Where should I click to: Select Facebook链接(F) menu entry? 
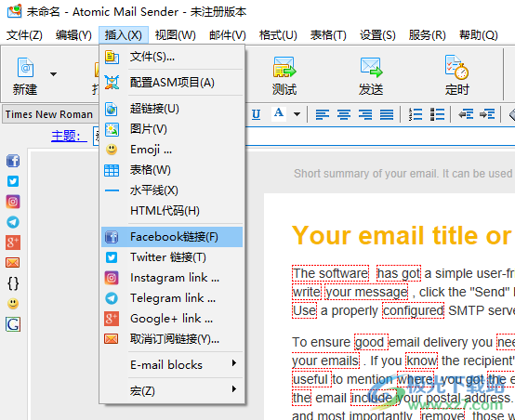[172, 237]
